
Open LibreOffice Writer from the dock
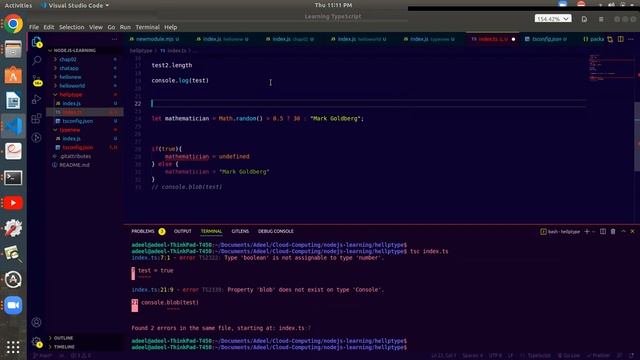[x=13, y=101]
